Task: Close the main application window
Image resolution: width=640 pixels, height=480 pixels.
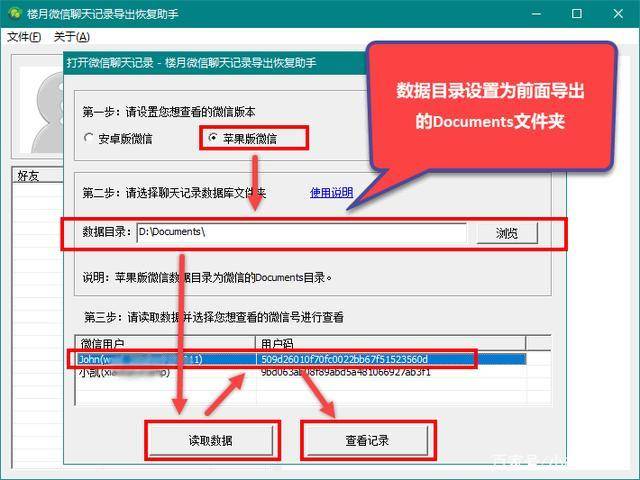Action: pyautogui.click(x=618, y=14)
